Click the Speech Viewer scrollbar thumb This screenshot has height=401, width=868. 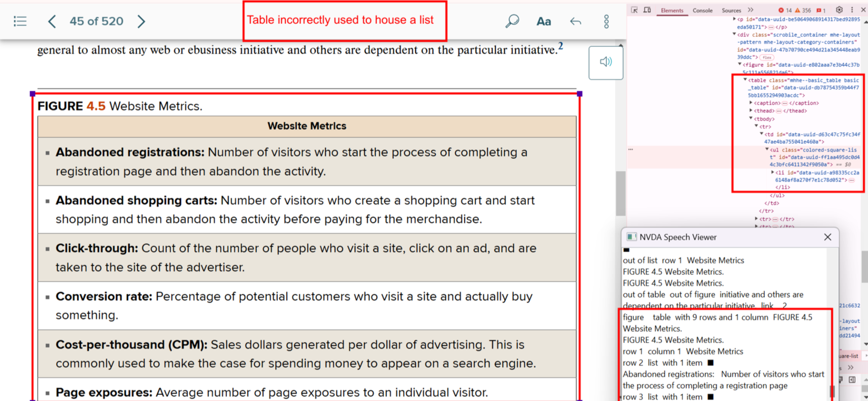click(x=833, y=392)
